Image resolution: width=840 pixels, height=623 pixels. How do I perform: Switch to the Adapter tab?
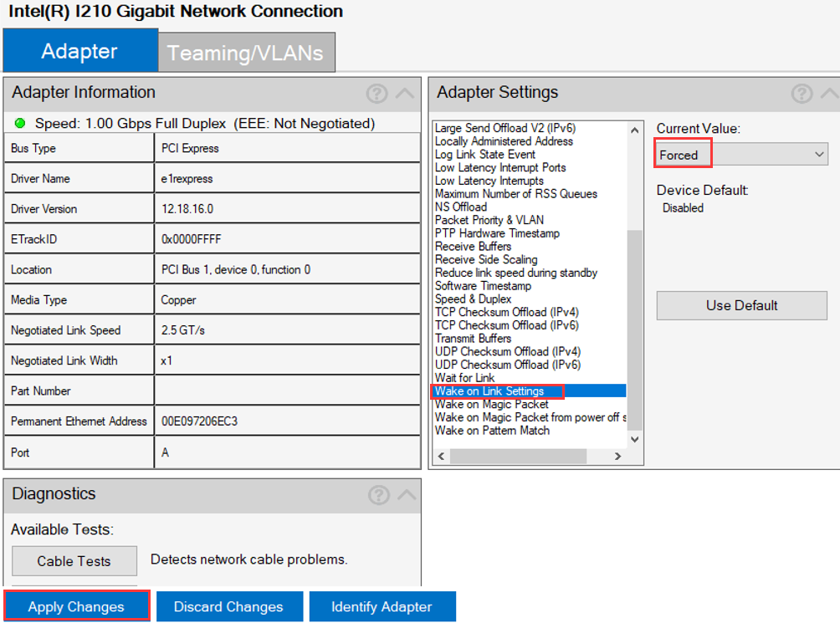pos(79,51)
